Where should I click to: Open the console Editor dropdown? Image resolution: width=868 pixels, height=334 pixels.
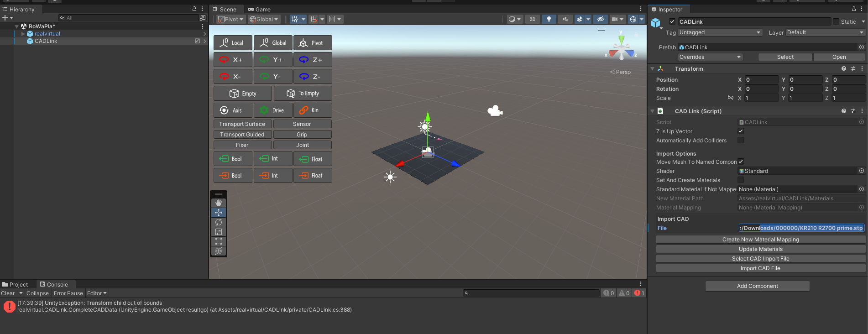[x=97, y=293]
